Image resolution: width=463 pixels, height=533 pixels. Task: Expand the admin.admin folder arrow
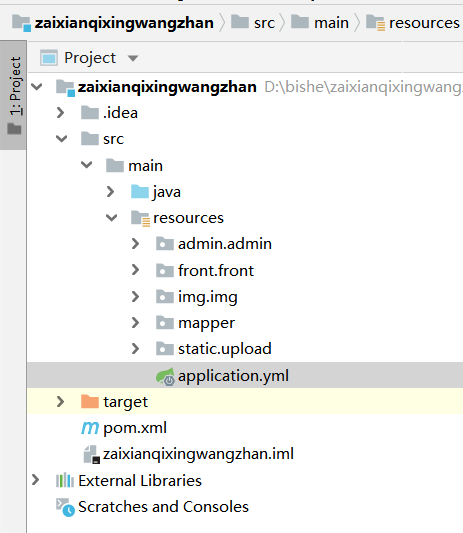click(135, 243)
